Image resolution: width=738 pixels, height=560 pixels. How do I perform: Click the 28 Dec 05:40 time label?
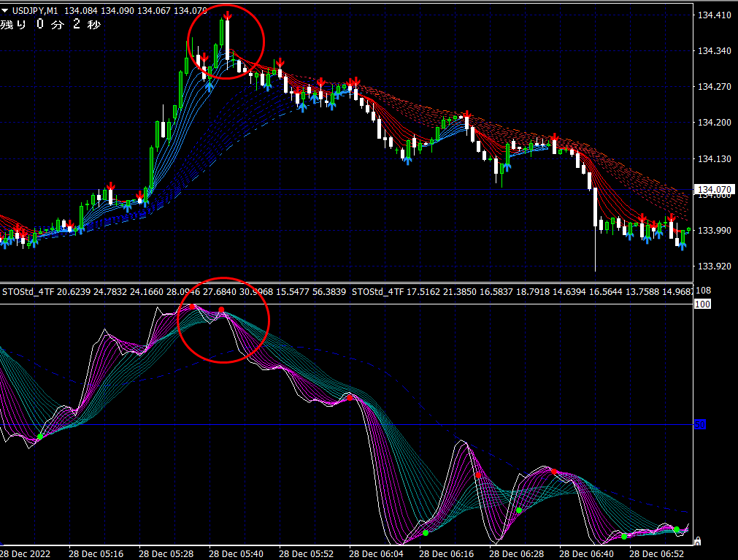[x=237, y=553]
